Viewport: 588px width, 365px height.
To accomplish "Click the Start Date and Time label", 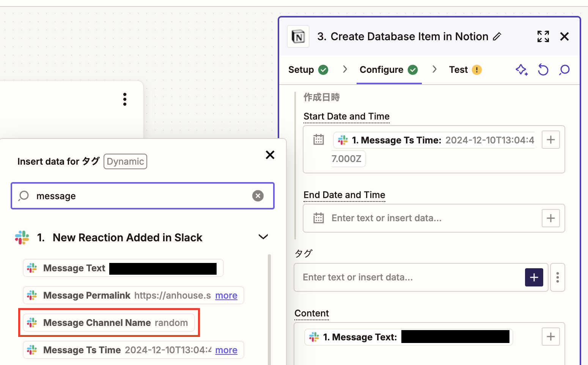I will point(346,116).
